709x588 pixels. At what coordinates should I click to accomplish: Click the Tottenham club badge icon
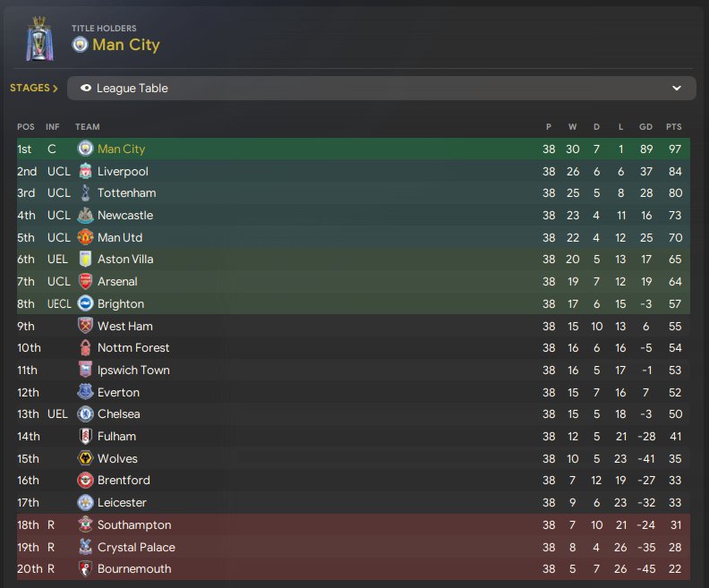[86, 193]
